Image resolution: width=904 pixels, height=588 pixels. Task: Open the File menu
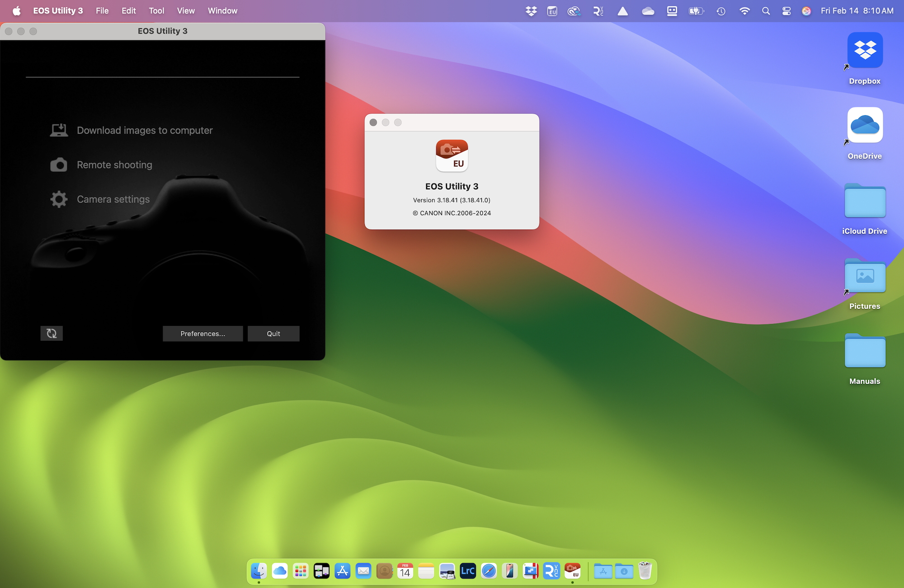pos(102,11)
